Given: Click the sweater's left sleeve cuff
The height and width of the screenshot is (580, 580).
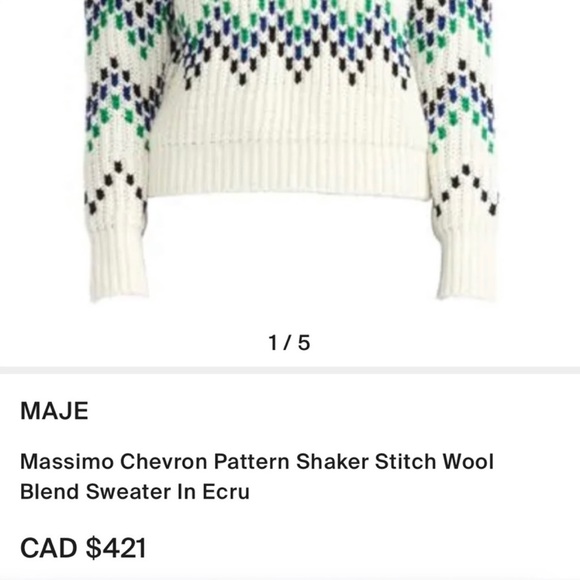Looking at the screenshot, I should click(x=118, y=267).
